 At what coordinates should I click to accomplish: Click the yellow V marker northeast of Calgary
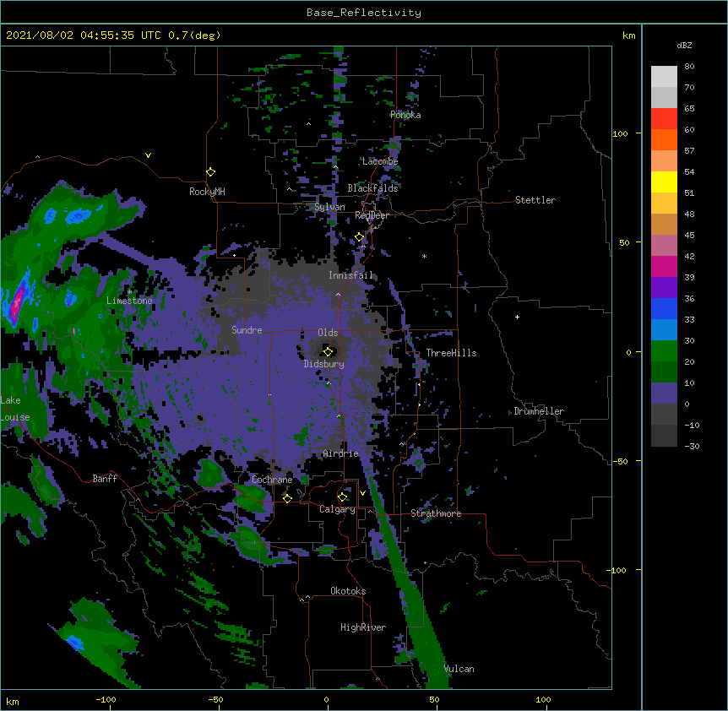362,493
